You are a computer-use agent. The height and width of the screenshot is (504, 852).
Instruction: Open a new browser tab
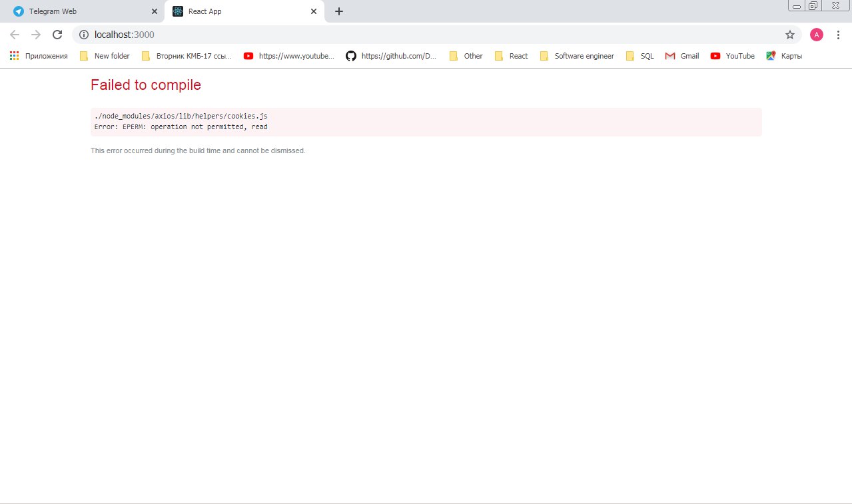[339, 11]
